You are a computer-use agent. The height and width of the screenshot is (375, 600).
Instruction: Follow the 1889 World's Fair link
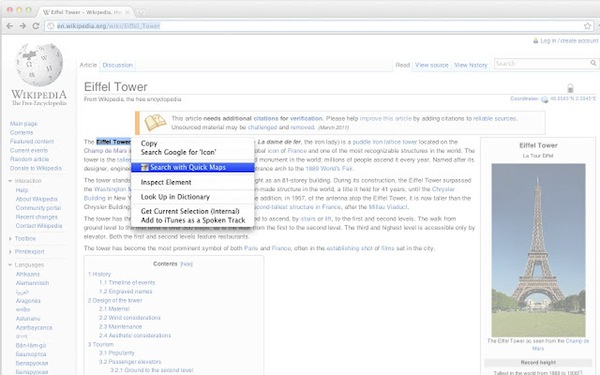tap(329, 168)
